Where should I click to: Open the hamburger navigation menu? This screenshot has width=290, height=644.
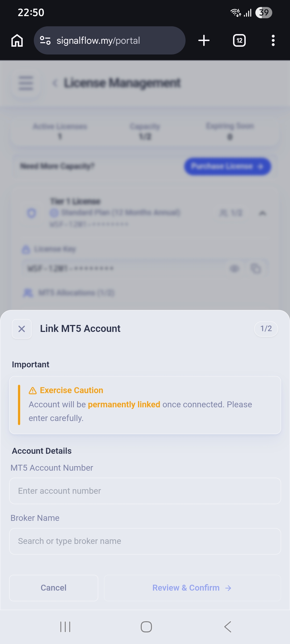pyautogui.click(x=26, y=83)
